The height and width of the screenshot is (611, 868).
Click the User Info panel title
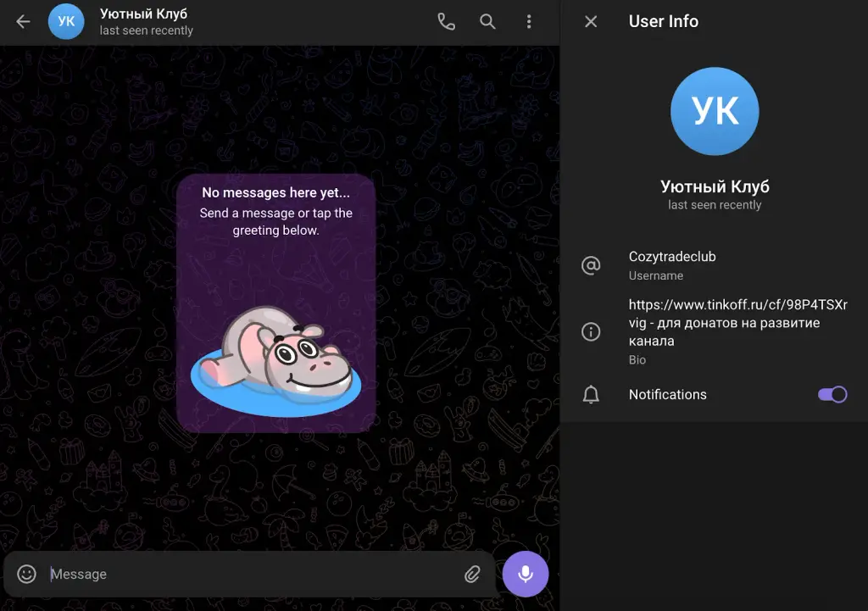663,21
